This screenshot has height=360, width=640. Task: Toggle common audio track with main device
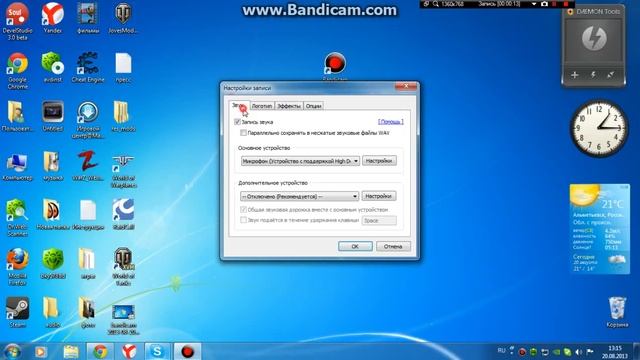pyautogui.click(x=243, y=209)
